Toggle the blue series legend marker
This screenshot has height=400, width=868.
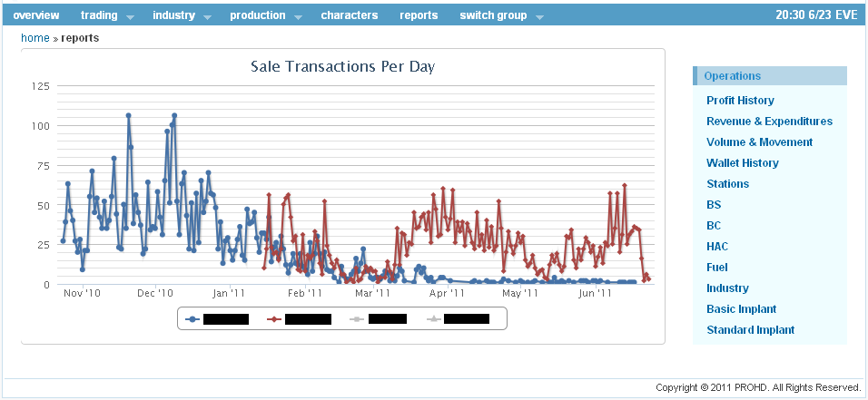pos(192,319)
